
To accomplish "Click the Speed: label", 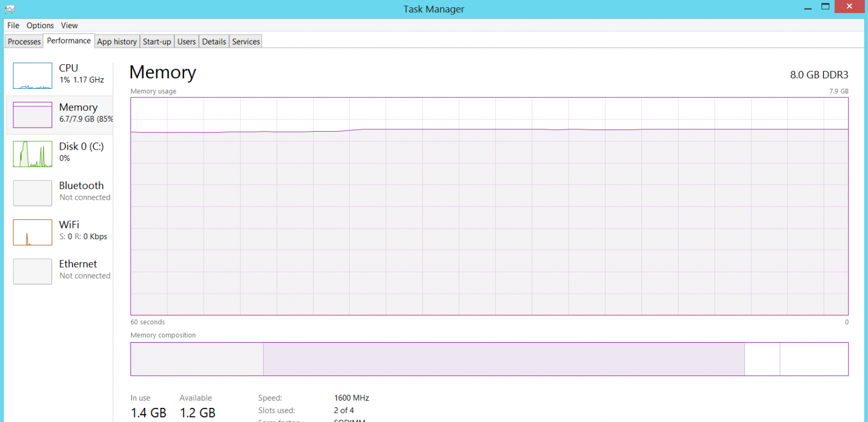I will point(270,398).
